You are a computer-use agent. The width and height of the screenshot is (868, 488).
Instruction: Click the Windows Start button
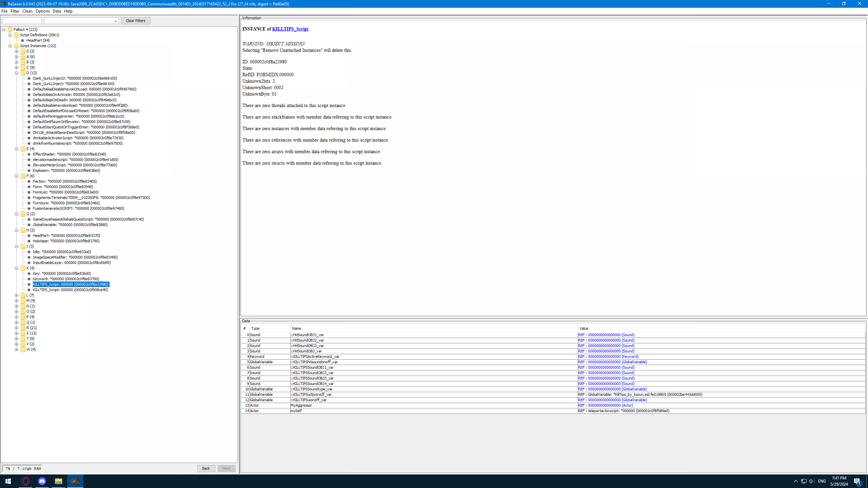8,481
